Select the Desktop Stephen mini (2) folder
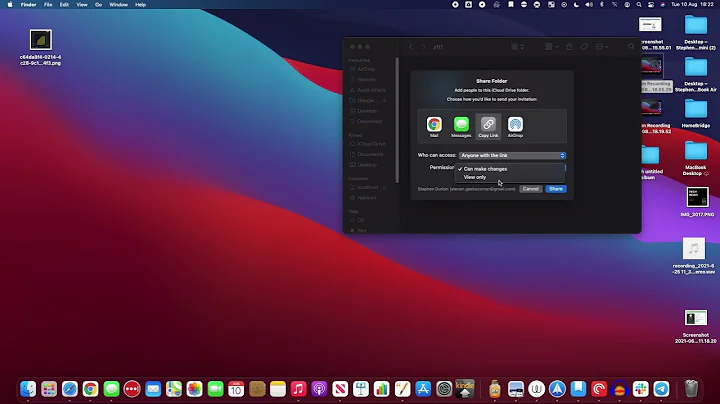The width and height of the screenshot is (720, 404). [696, 32]
